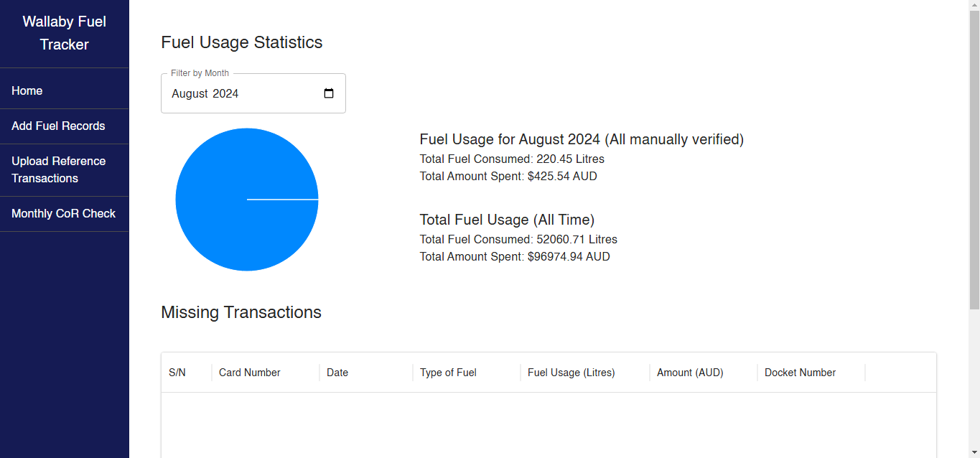
Task: Sort by Date column header
Action: [337, 373]
